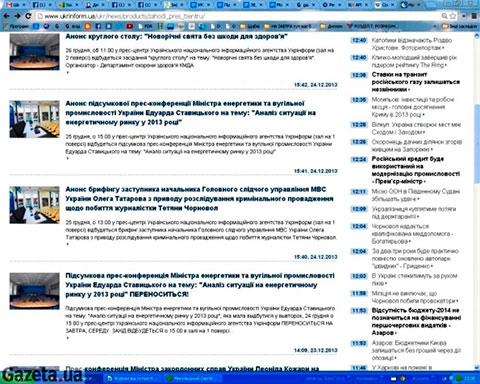Open thumbnail beside the Татарова briefing announcement
480x384 pixels.
pos(34,205)
